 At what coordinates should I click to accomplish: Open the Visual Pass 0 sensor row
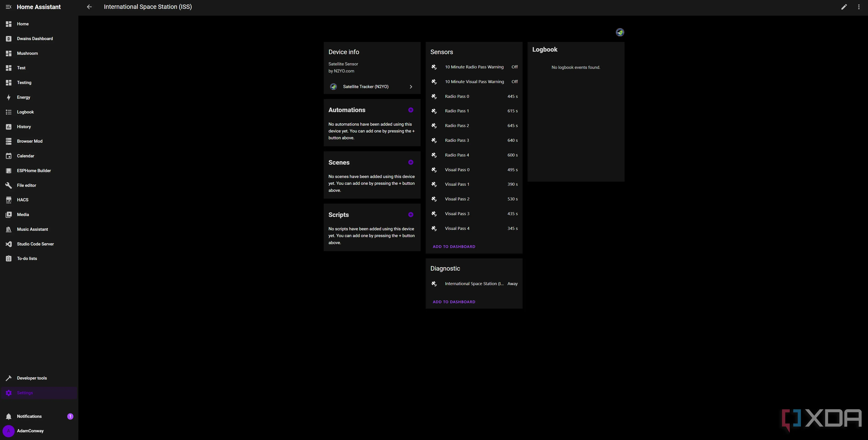[474, 170]
